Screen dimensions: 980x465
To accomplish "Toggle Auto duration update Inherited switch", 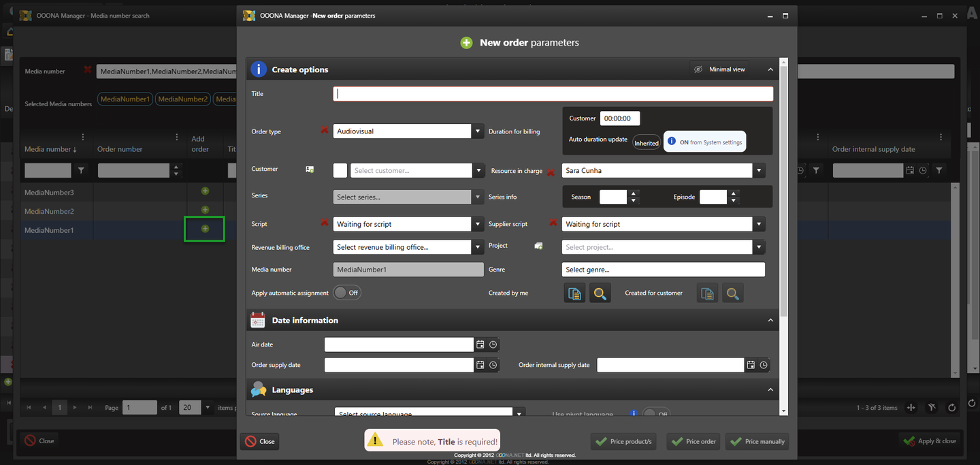I will pos(646,142).
